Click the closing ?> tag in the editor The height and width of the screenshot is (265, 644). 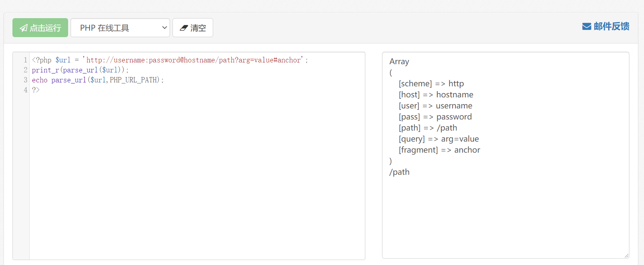(36, 90)
